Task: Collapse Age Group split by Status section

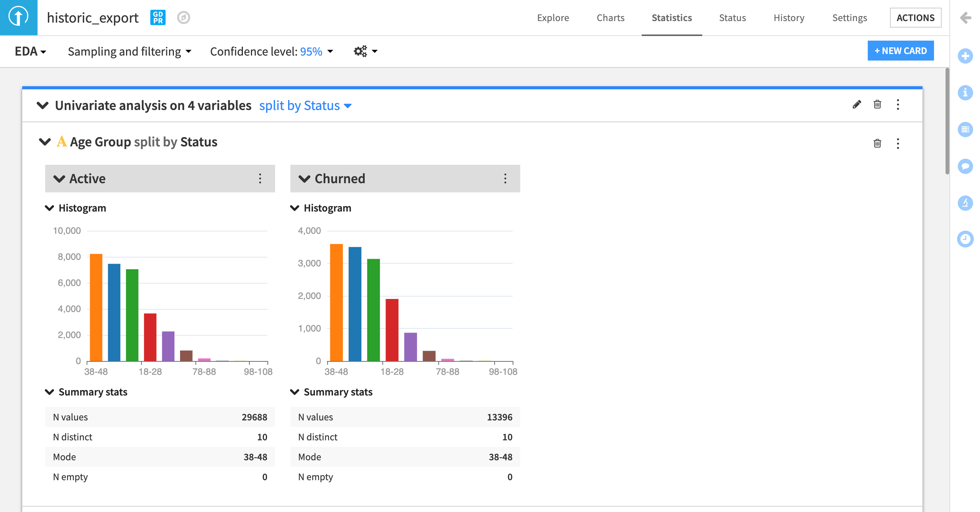Action: coord(45,142)
